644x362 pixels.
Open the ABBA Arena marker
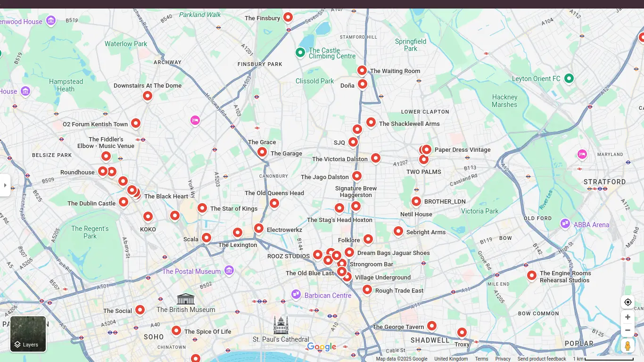[565, 223]
